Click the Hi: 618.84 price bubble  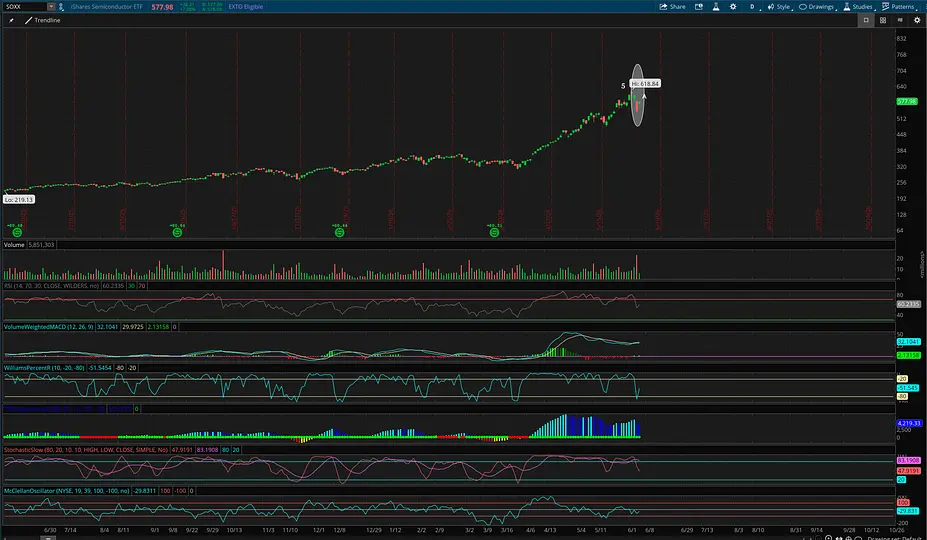645,84
